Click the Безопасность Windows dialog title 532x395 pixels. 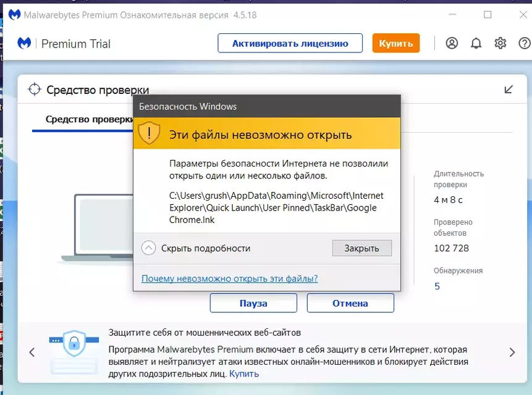(x=188, y=106)
